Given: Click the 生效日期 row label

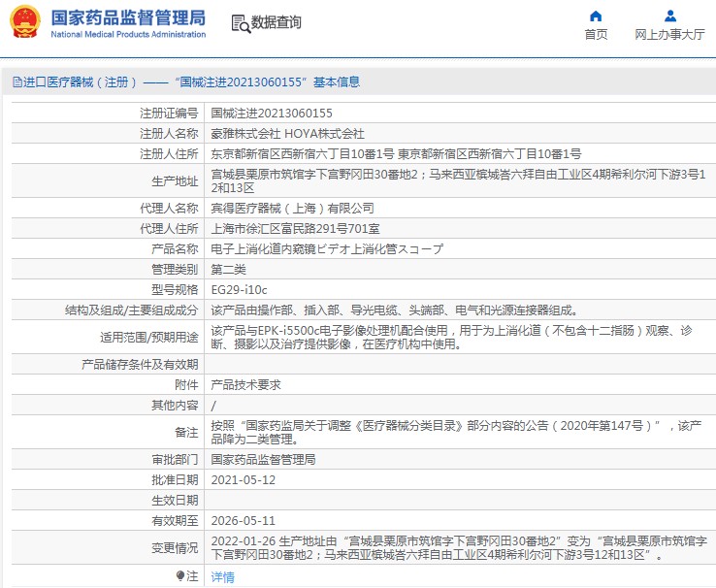Looking at the screenshot, I should [x=175, y=501].
